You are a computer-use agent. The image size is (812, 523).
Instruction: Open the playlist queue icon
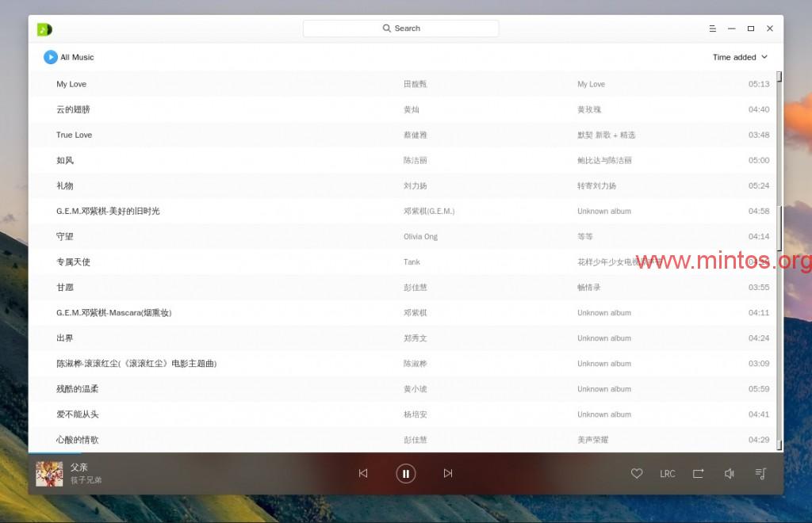tap(760, 473)
